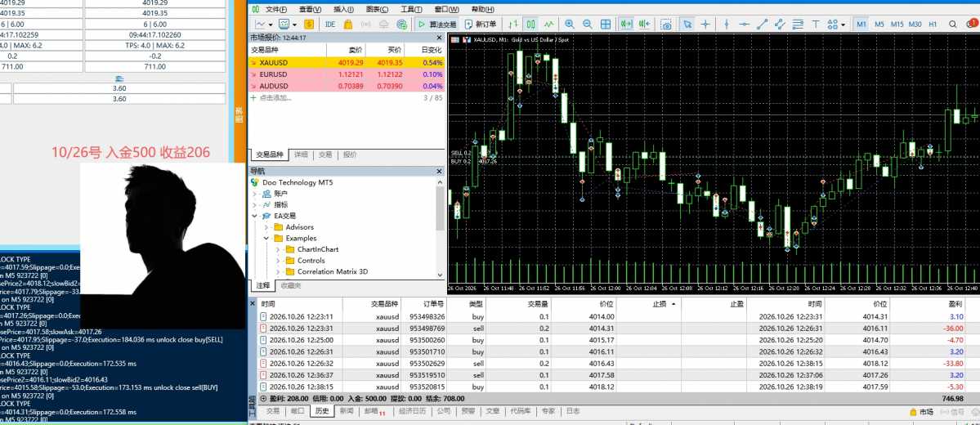Open the shapes objects dropdown
The width and height of the screenshot is (980, 425).
[x=835, y=24]
